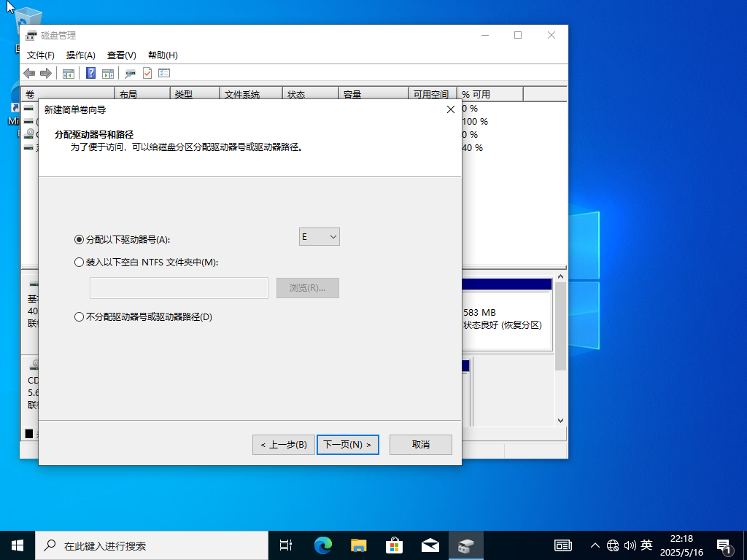Launch Microsoft Edge from the taskbar
This screenshot has height=560, width=747.
coord(323,545)
